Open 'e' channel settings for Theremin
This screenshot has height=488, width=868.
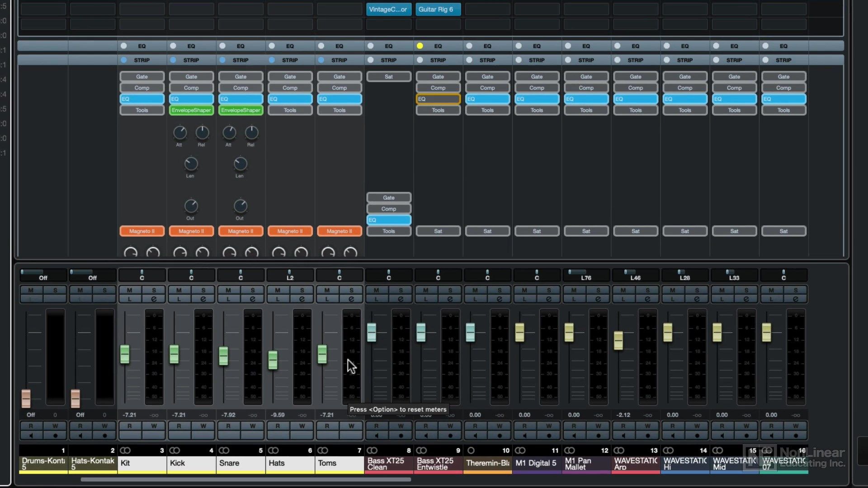(x=499, y=299)
